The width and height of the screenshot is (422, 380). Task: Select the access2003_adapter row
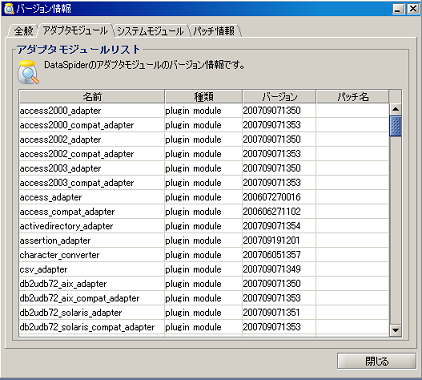204,168
